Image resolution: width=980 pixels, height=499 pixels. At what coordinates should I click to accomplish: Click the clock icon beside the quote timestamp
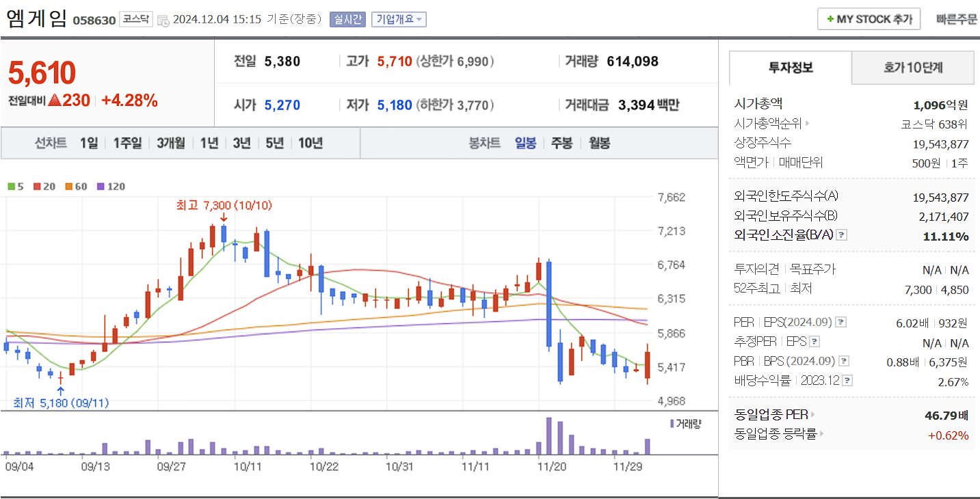pyautogui.click(x=162, y=20)
